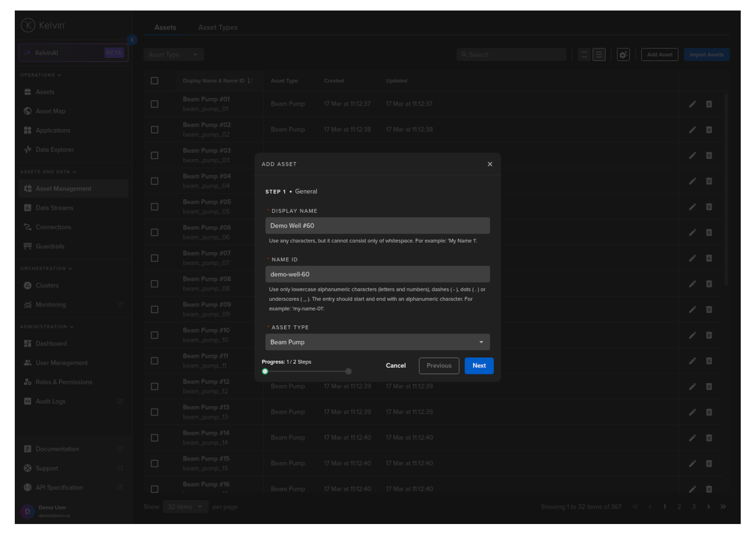The height and width of the screenshot is (535, 756).
Task: Collapse the sidebar with the arrow button
Action: [132, 40]
